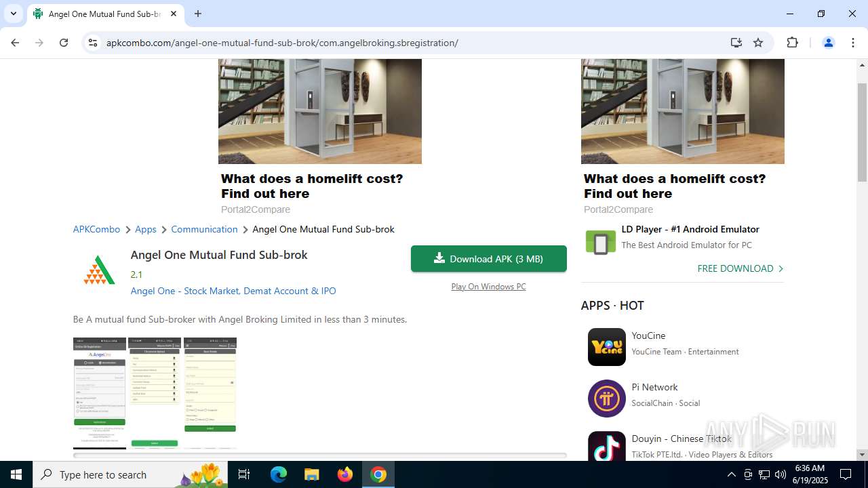Click the APPS · HOT heading

coord(612,306)
